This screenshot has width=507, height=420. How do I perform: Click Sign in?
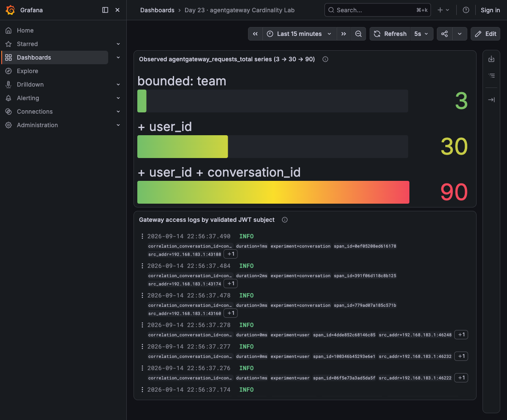(x=490, y=10)
